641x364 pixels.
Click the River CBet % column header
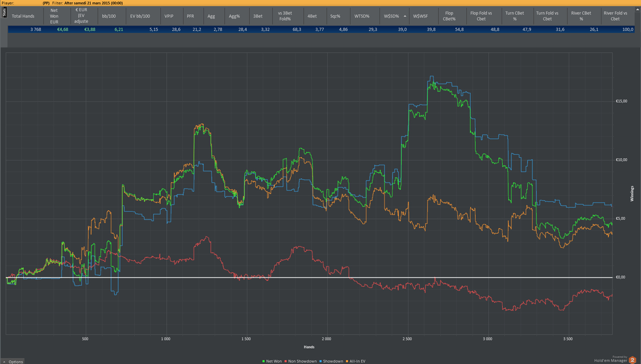[584, 16]
